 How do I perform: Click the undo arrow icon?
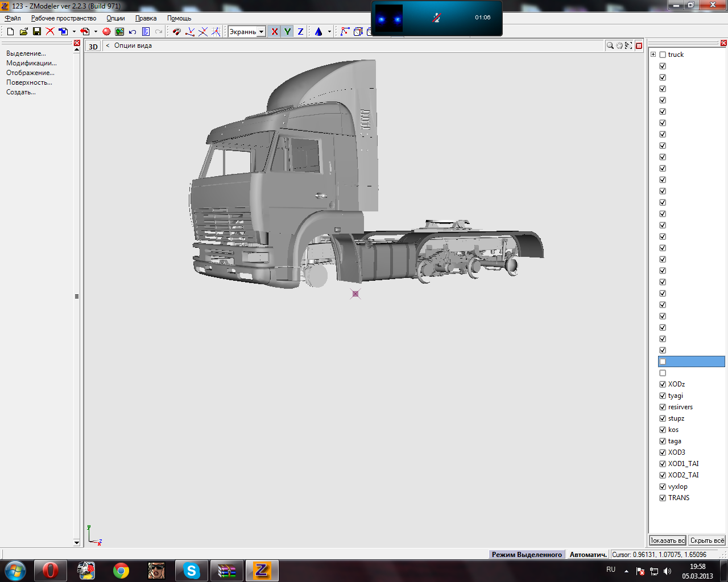click(133, 32)
